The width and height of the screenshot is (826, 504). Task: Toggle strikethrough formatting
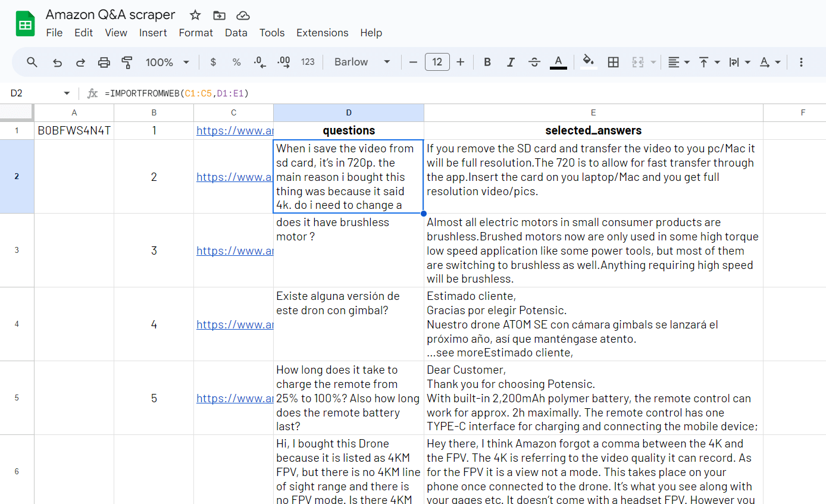(534, 62)
